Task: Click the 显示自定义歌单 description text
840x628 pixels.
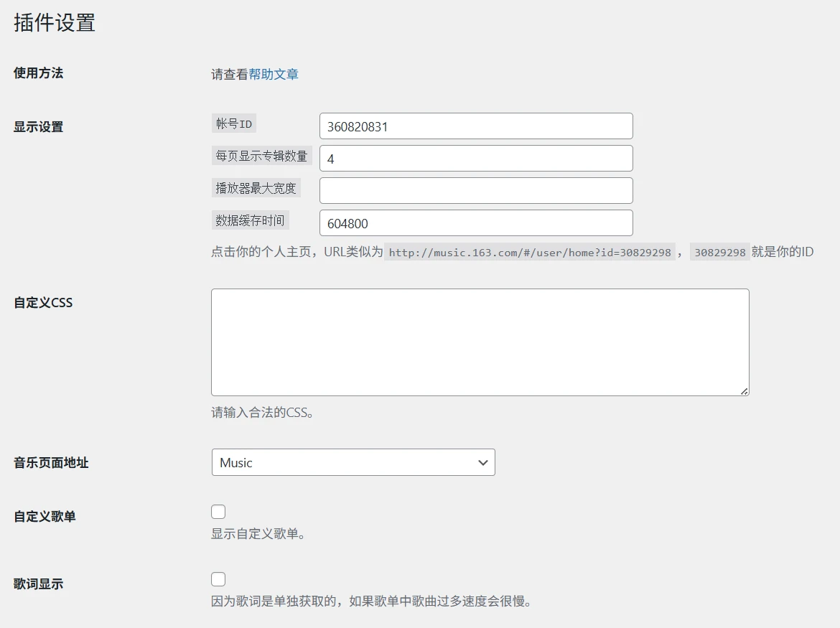Action: (x=258, y=535)
